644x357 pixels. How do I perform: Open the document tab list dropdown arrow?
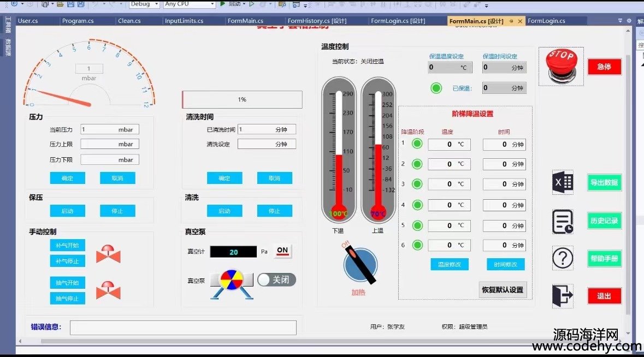pos(620,21)
